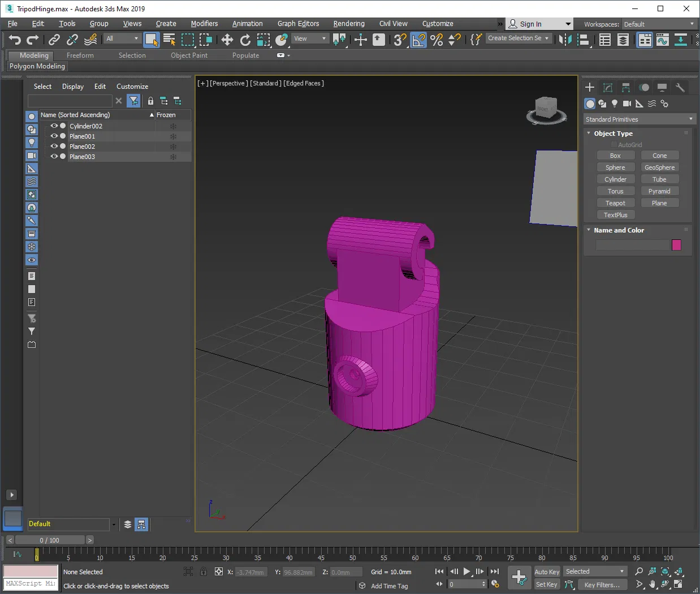Open the Standard Primitives dropdown
The height and width of the screenshot is (594, 700).
click(x=639, y=119)
